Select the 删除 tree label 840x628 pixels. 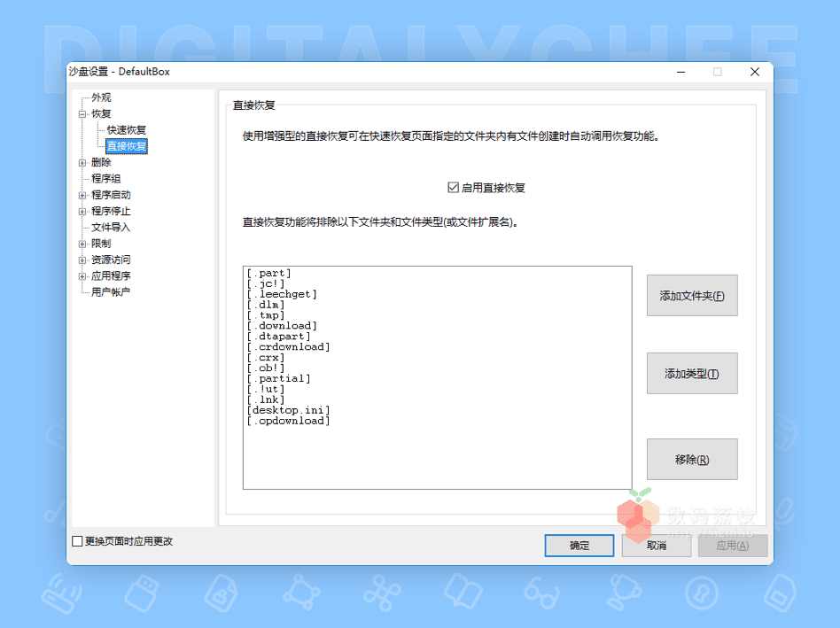coord(101,162)
